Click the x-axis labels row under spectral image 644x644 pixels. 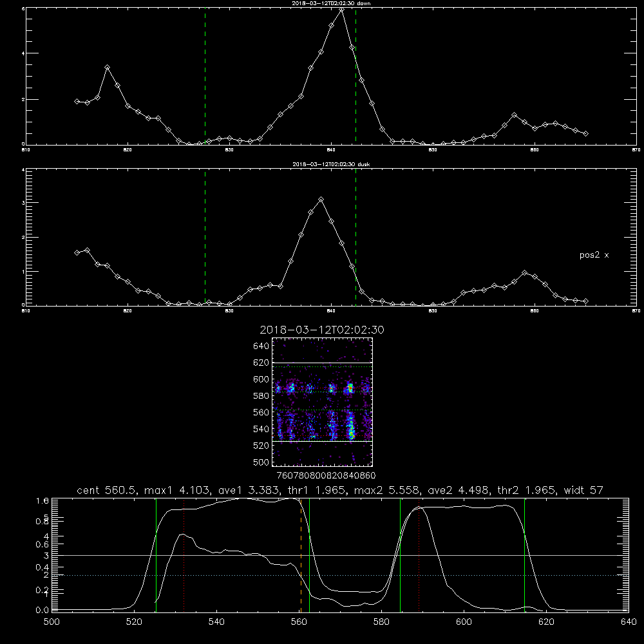(x=326, y=476)
